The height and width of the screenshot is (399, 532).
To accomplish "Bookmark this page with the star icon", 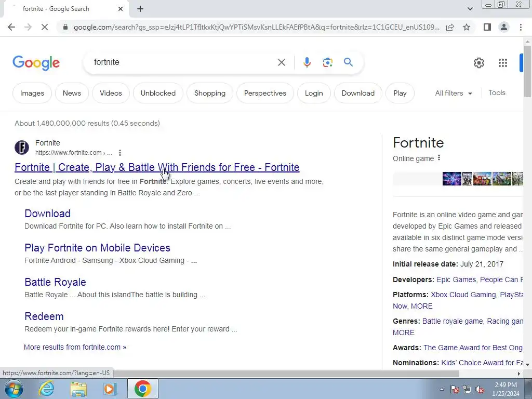I will coord(467,27).
